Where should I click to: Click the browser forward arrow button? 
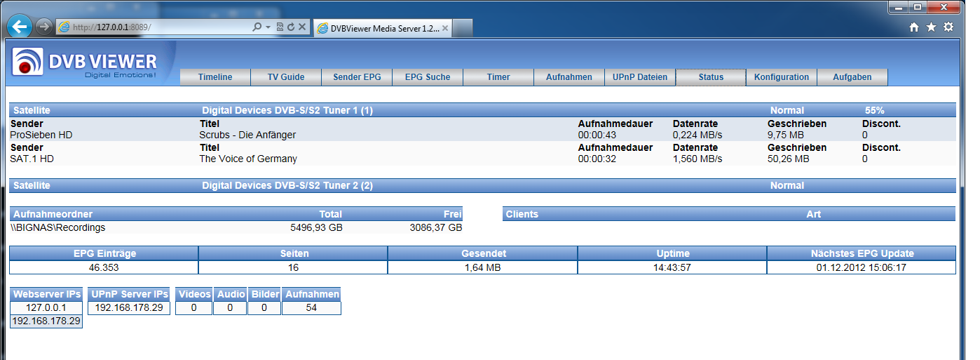tap(44, 27)
